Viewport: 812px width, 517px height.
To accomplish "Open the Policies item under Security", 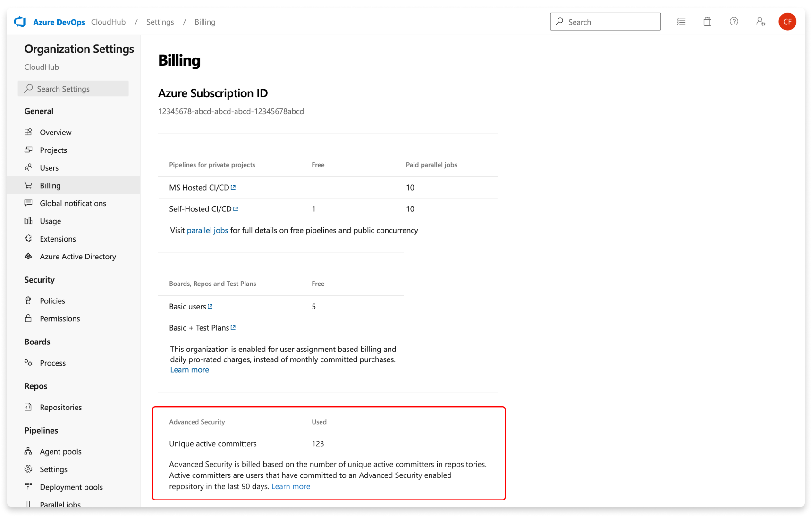I will 52,300.
